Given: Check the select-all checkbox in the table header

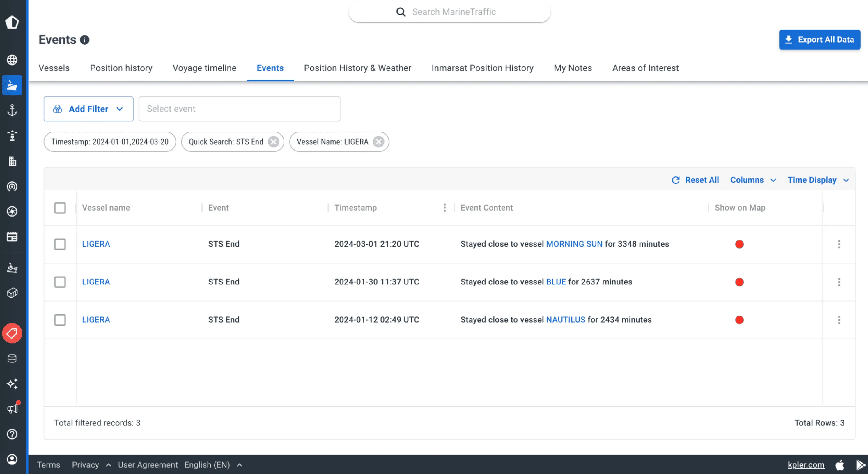Looking at the screenshot, I should (x=60, y=208).
